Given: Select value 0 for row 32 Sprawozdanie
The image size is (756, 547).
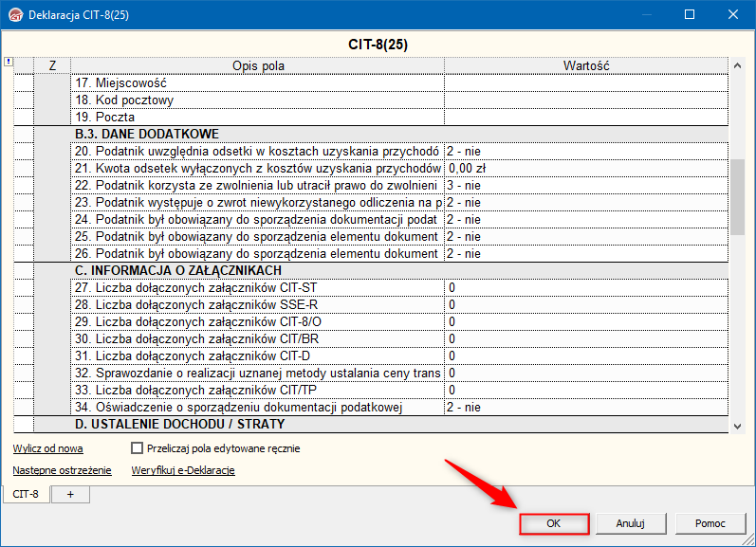Looking at the screenshot, I should (x=586, y=373).
